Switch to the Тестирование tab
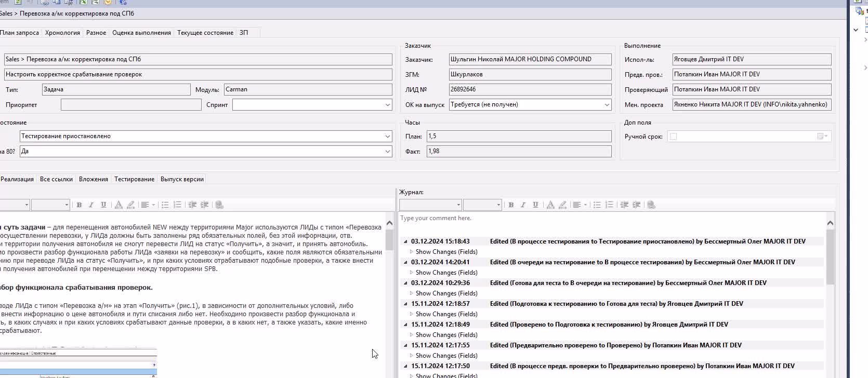The height and width of the screenshot is (378, 868). click(x=134, y=179)
